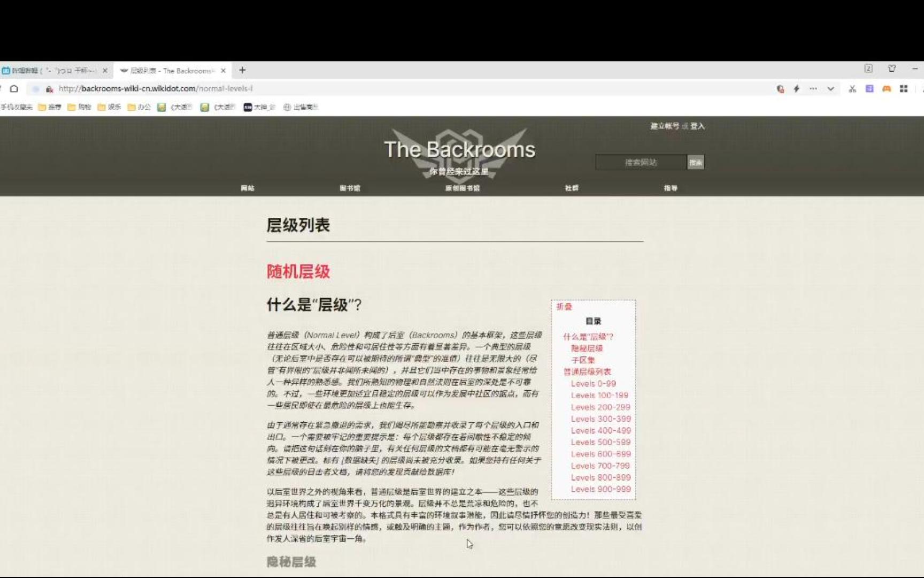Go to Levels 800-899 section
The height and width of the screenshot is (578, 924).
pos(601,478)
